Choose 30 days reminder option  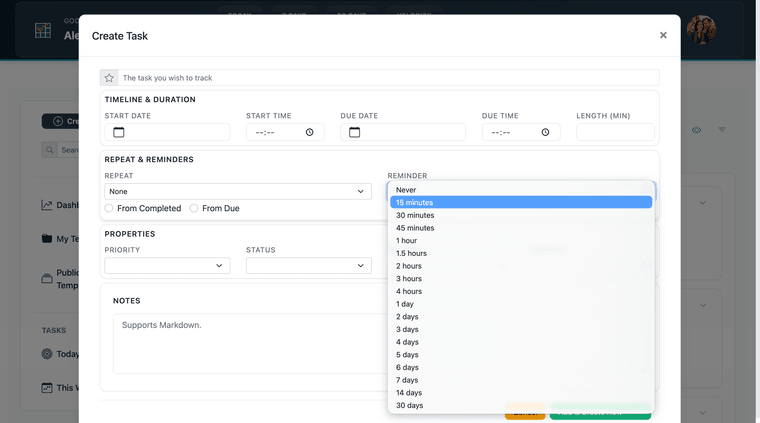click(x=521, y=405)
